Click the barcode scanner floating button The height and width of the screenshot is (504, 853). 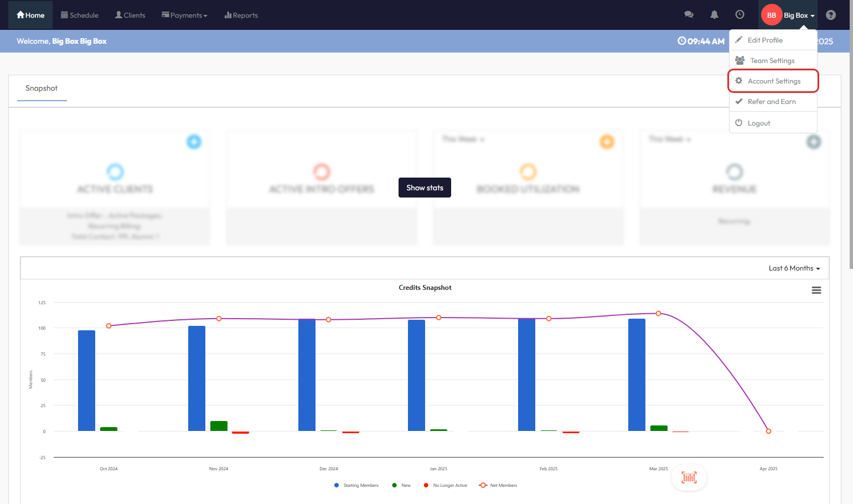[689, 477]
